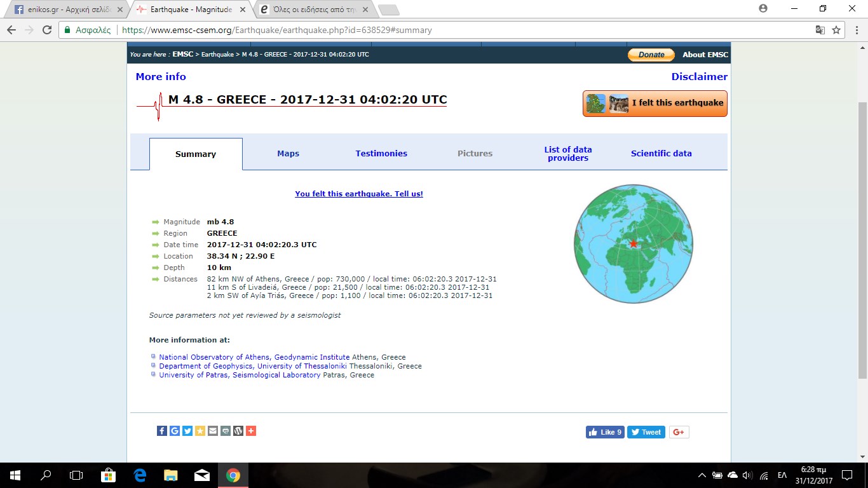Open more share options with the plus icon

251,431
